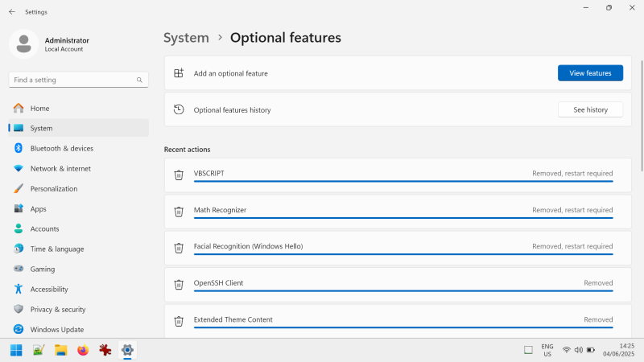The width and height of the screenshot is (644, 362).
Task: Open Firefox from the taskbar
Action: [82, 350]
